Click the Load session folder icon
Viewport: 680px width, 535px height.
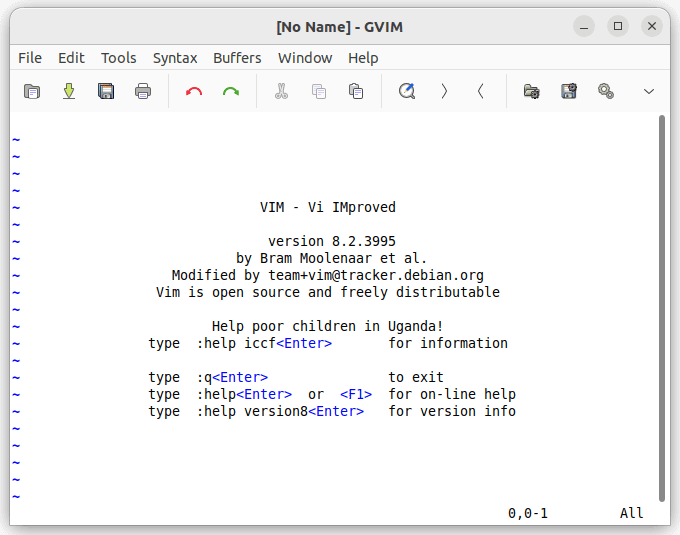point(531,91)
